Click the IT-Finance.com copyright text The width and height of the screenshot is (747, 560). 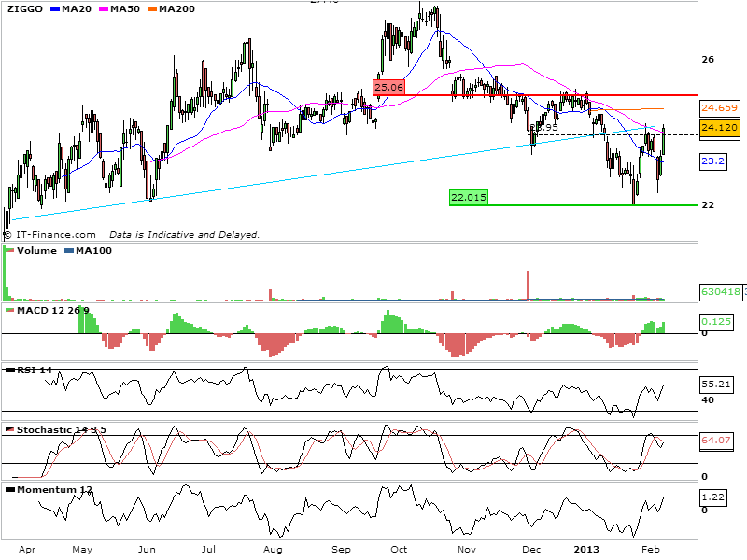coord(49,235)
